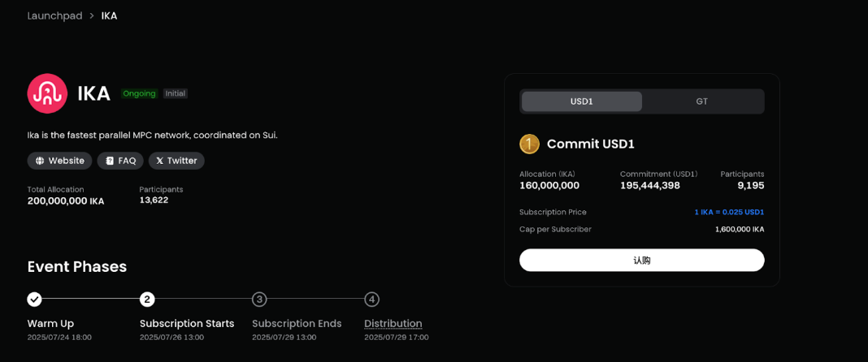Click the white 认购 subscribe button
The height and width of the screenshot is (362, 868).
pyautogui.click(x=641, y=261)
